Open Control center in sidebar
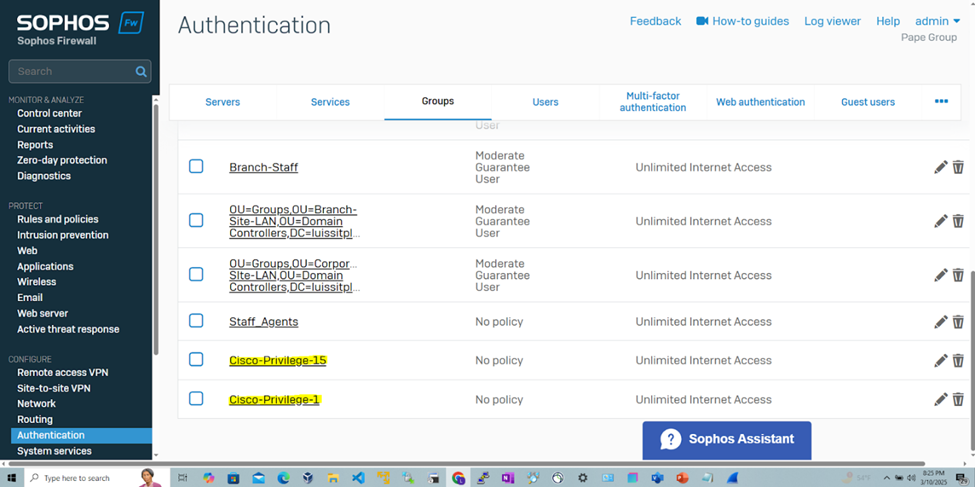The image size is (975, 487). 50,113
